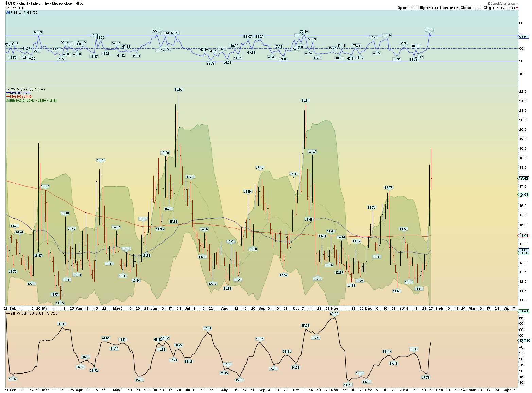Click the MA(200) 14.43 legend label
The height and width of the screenshot is (393, 532).
coord(21,96)
